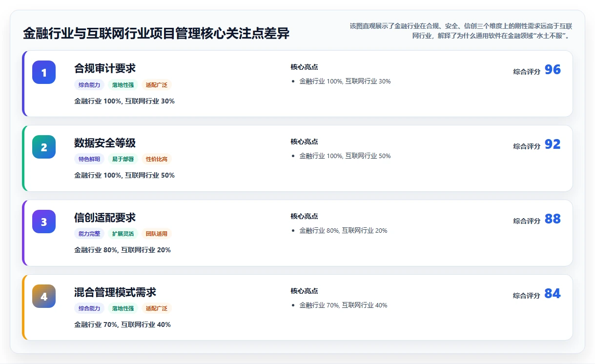Viewport: 595px width, 364px height.
Task: Click the number 2 rank badge
Action: click(44, 147)
